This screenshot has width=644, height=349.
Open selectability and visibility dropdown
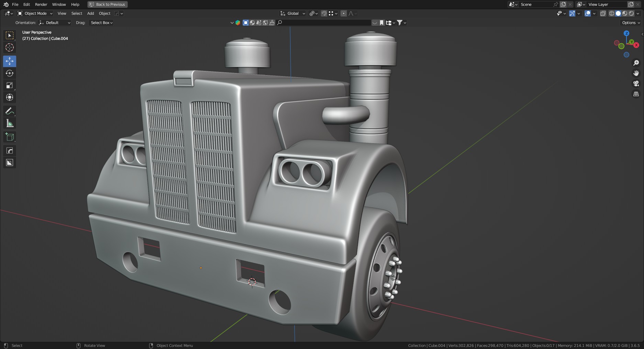pos(562,13)
